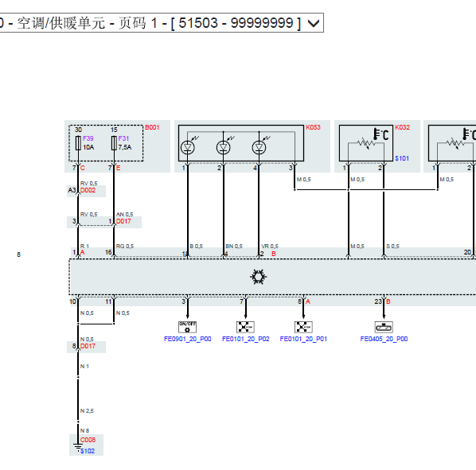The image size is (476, 470).
Task: Click the fan icon above FE0101_20_P01
Action: tap(303, 327)
